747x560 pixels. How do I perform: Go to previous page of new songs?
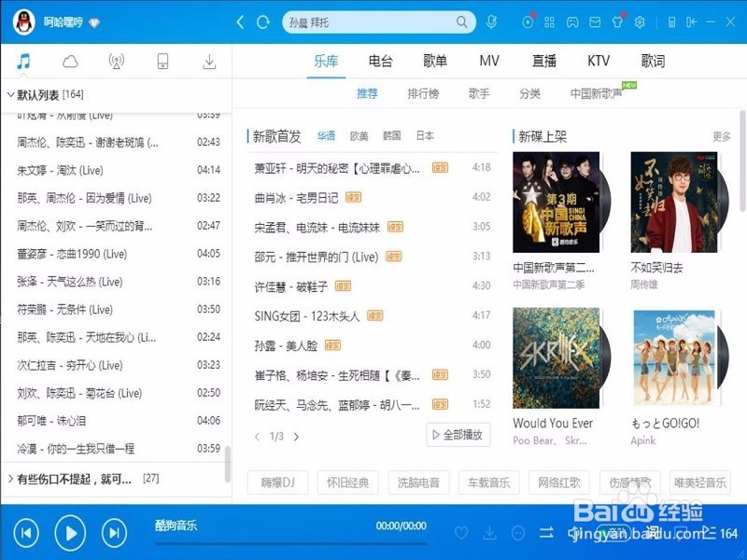258,436
